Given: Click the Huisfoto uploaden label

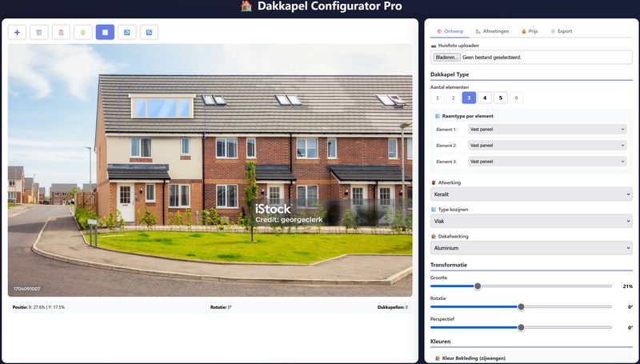Looking at the screenshot, I should tap(458, 46).
